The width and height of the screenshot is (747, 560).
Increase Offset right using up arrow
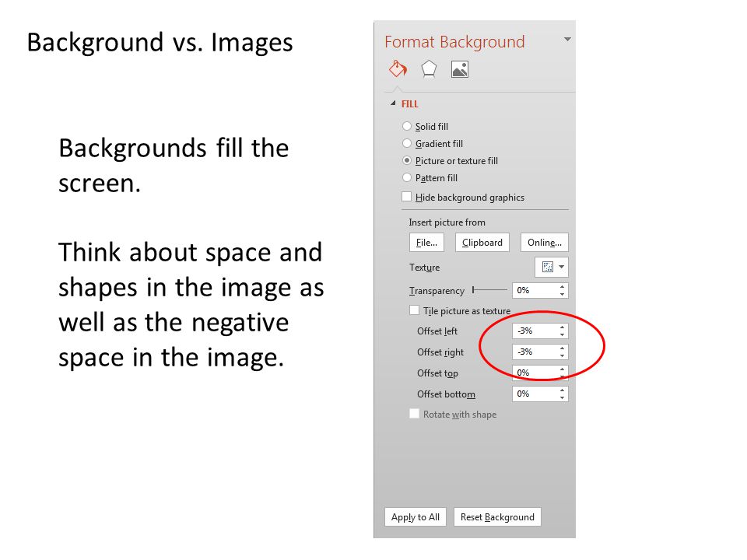(x=562, y=348)
